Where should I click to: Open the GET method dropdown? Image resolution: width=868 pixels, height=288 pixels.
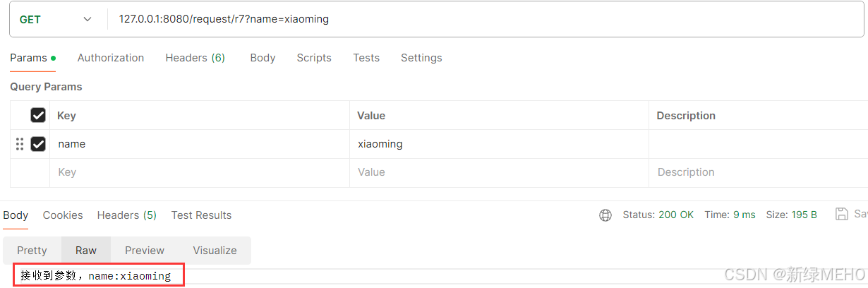coord(57,20)
